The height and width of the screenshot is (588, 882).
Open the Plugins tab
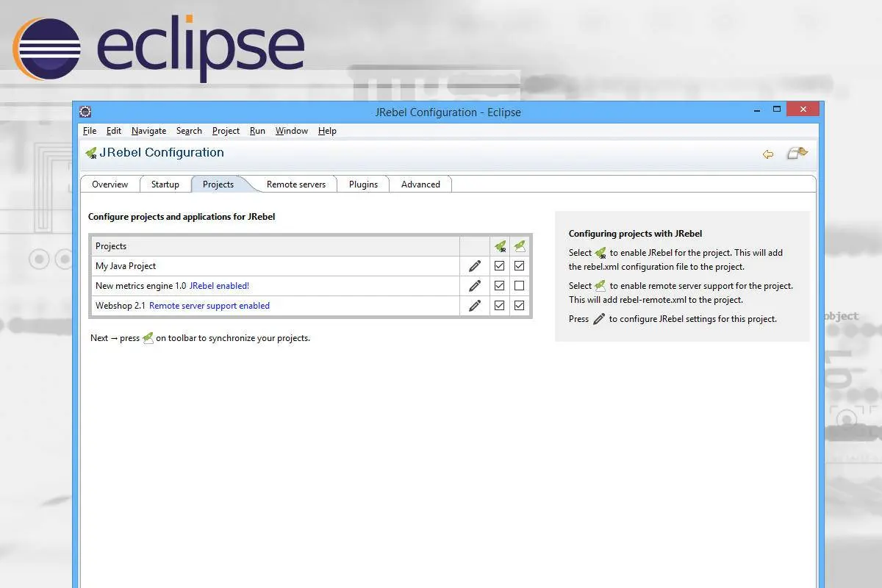point(363,184)
